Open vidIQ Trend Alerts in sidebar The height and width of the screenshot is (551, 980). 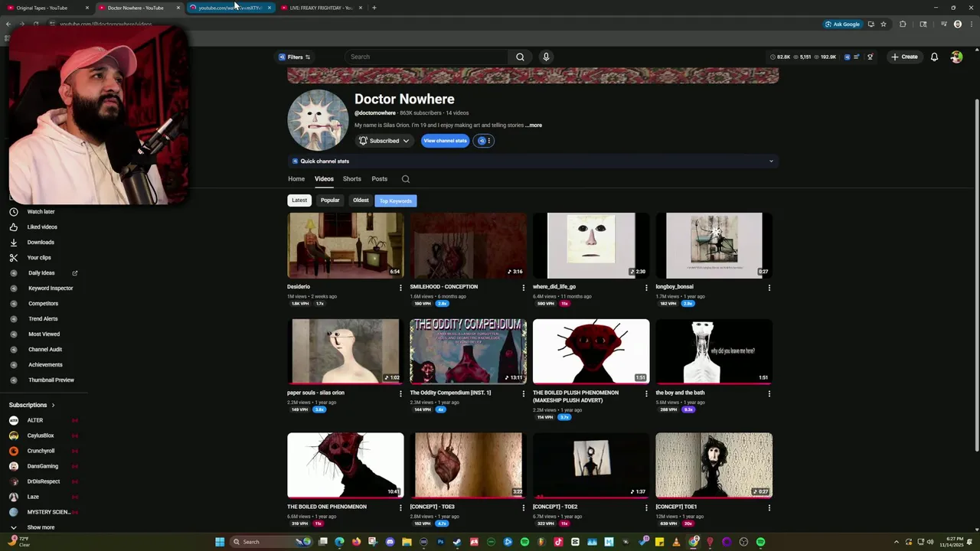44,319
